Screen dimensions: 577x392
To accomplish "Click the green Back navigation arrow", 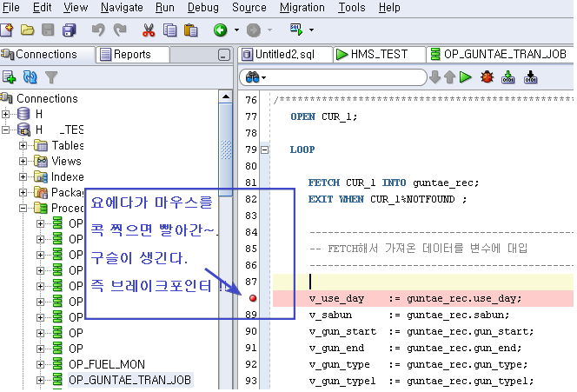I will pos(221,30).
